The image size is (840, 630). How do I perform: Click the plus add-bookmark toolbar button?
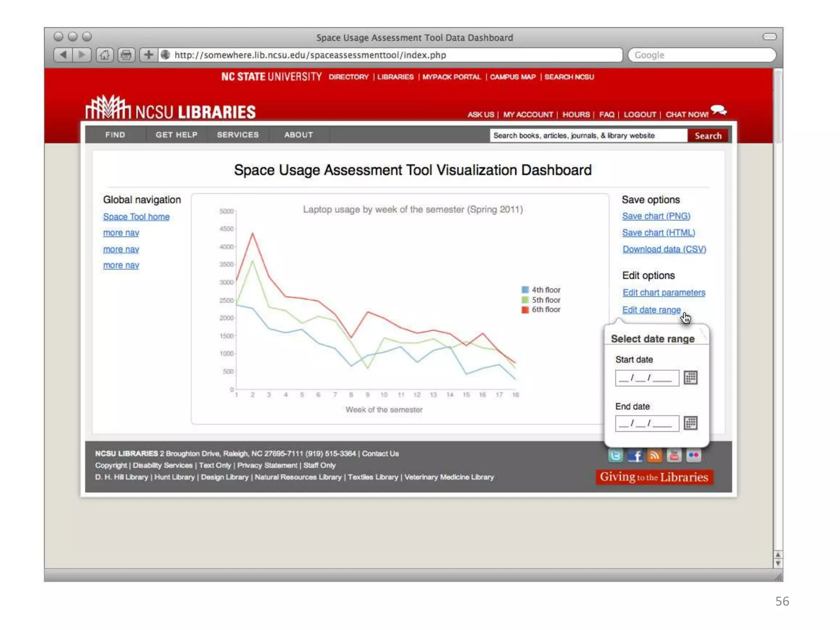click(x=148, y=55)
